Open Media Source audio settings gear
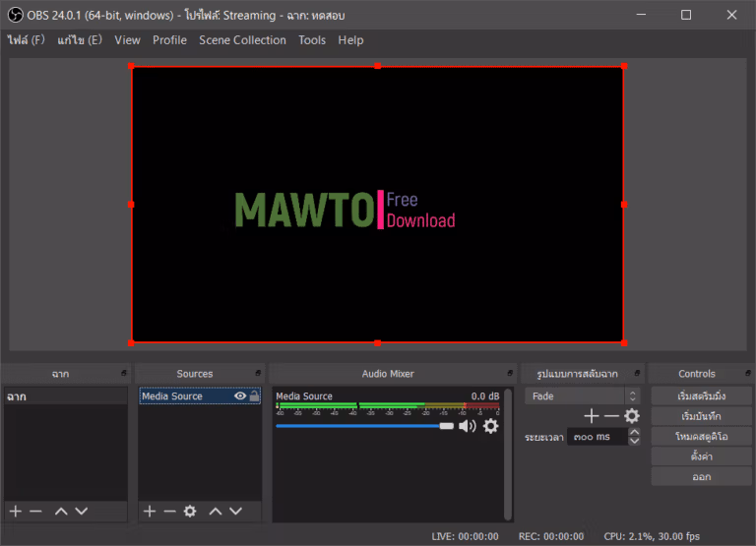756x546 pixels. point(490,426)
